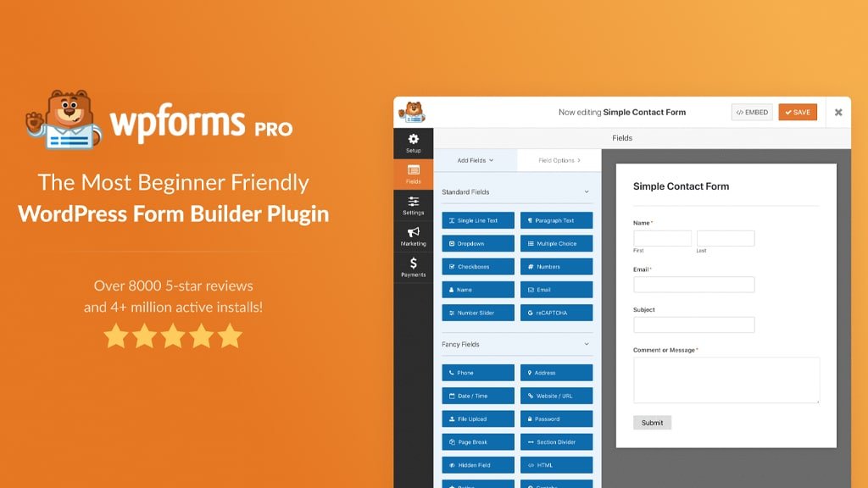Save the form with Save button
The image size is (868, 488).
(x=798, y=113)
